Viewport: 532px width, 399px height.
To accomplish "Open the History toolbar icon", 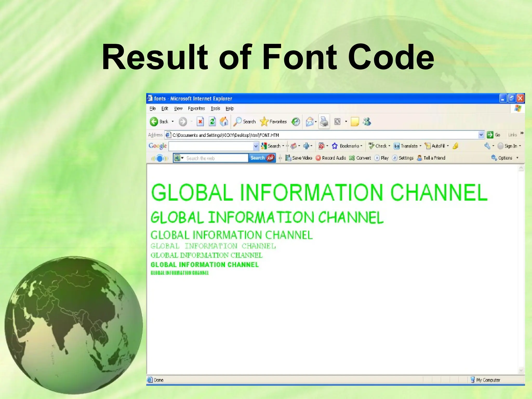I will [x=296, y=122].
